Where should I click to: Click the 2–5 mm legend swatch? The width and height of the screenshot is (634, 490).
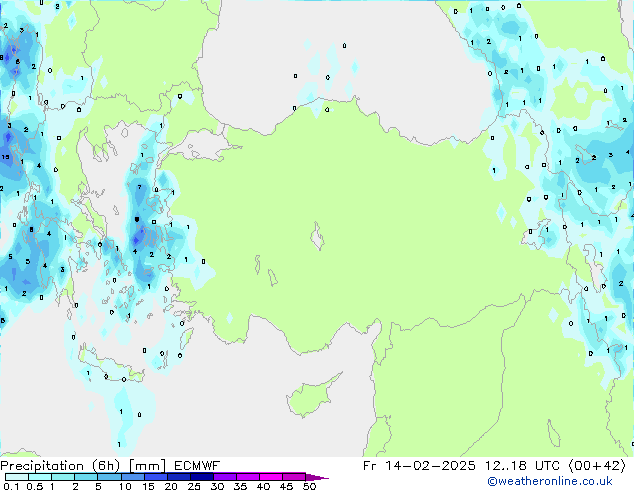86,477
